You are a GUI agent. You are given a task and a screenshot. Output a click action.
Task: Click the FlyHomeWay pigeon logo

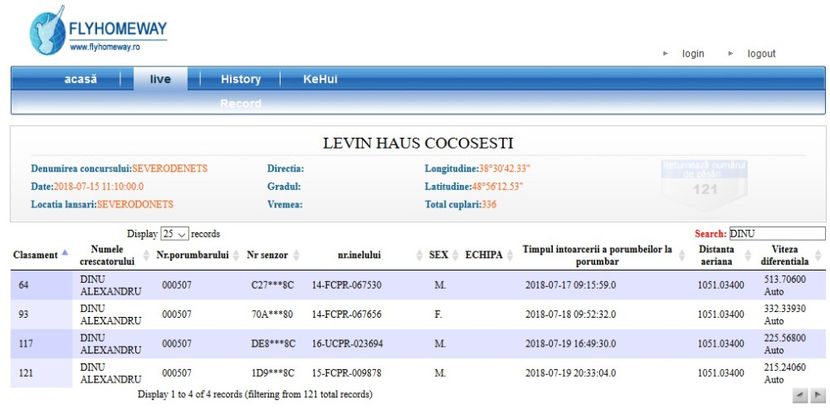pyautogui.click(x=50, y=32)
